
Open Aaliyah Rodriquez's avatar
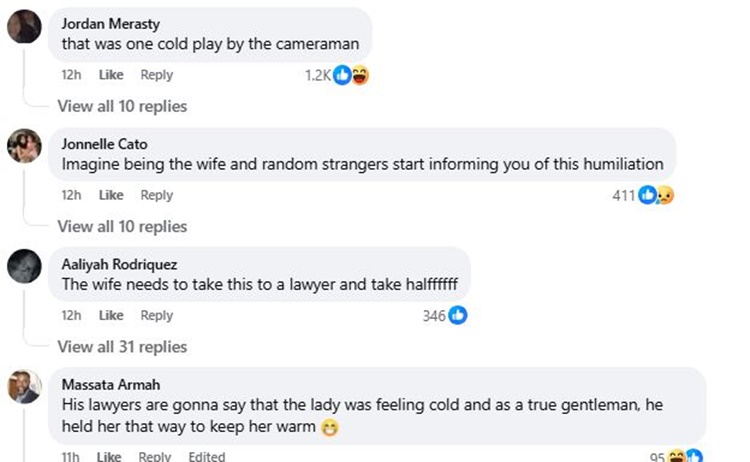point(24,266)
